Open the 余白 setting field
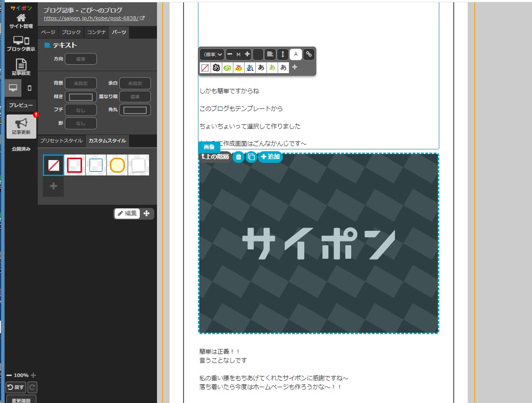Screen dimensions: 532x403 point(135,83)
